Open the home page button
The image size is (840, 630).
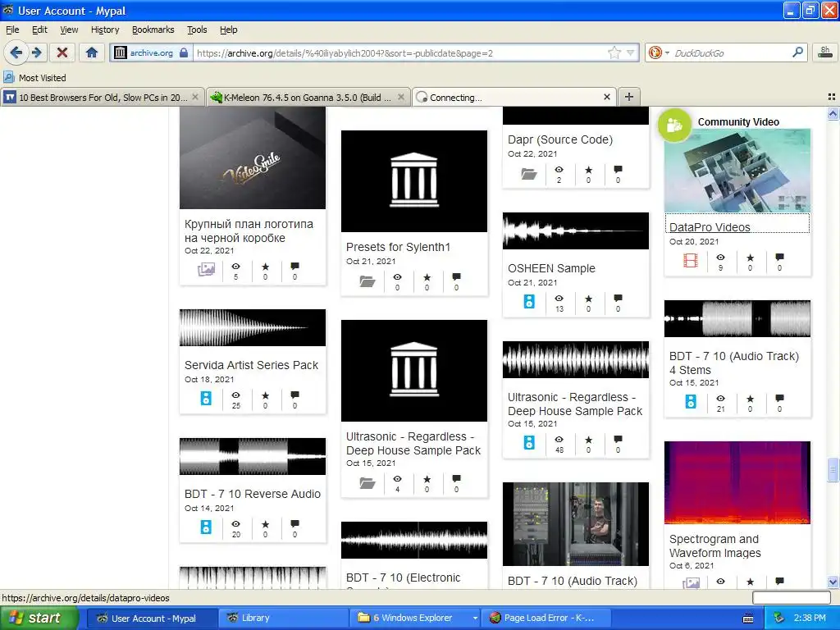point(92,52)
